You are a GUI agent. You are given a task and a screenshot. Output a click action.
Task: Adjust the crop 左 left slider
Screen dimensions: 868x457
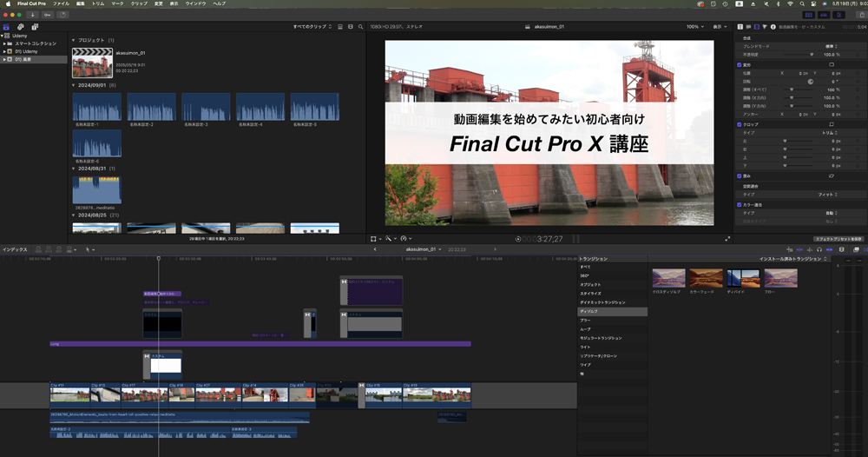point(799,142)
